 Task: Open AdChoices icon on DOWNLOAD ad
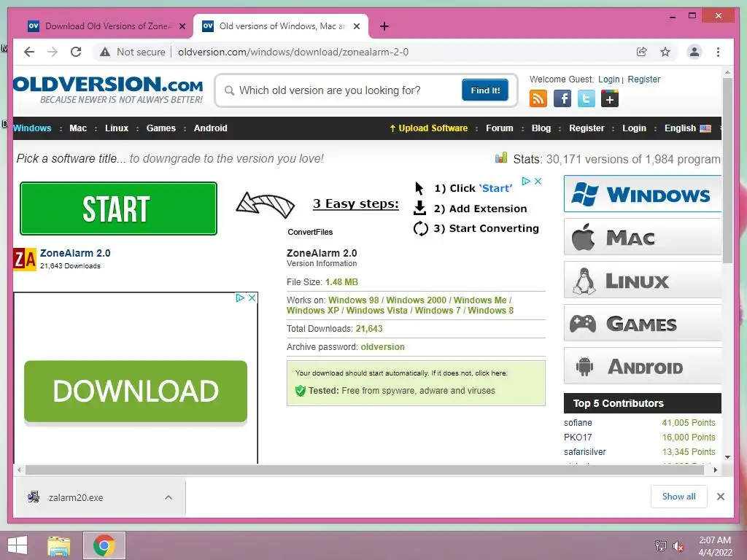point(240,297)
